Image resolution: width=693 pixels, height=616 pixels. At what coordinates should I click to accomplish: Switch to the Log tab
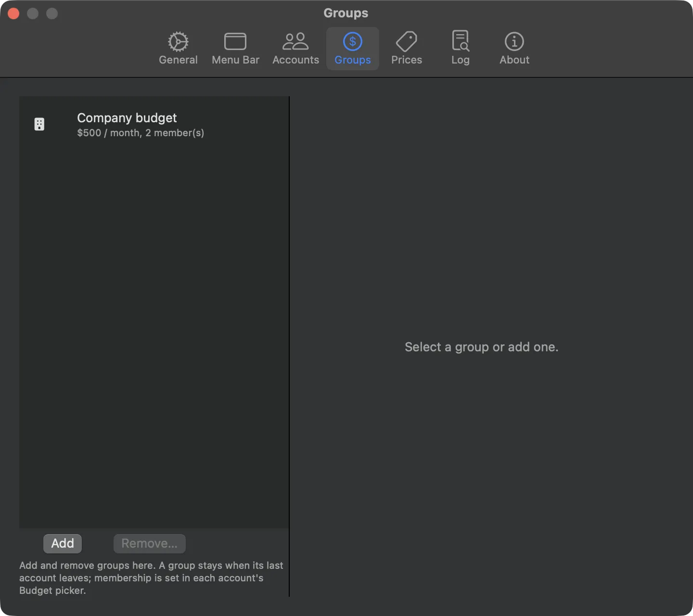(461, 49)
